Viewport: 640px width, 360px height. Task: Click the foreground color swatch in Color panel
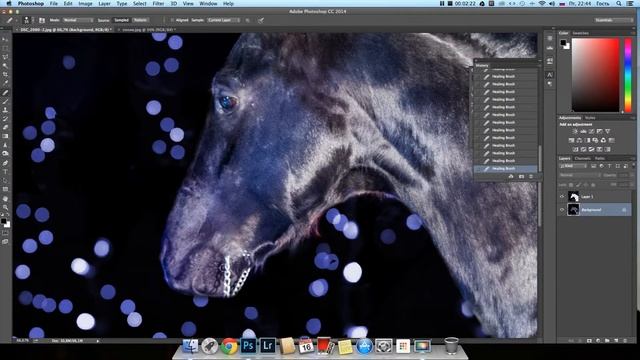tap(563, 42)
